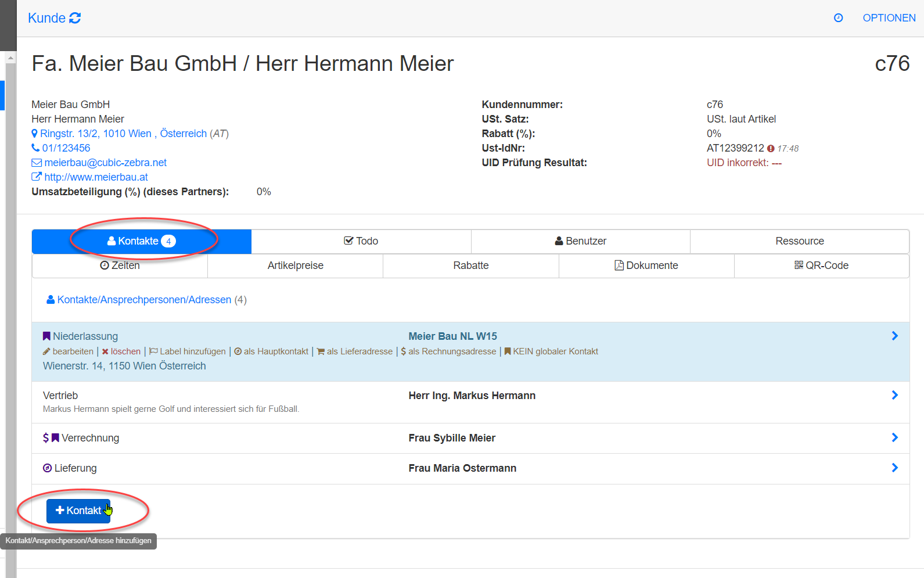This screenshot has width=924, height=578.
Task: Mark Niederlassung as Lieferadresse
Action: tap(355, 351)
